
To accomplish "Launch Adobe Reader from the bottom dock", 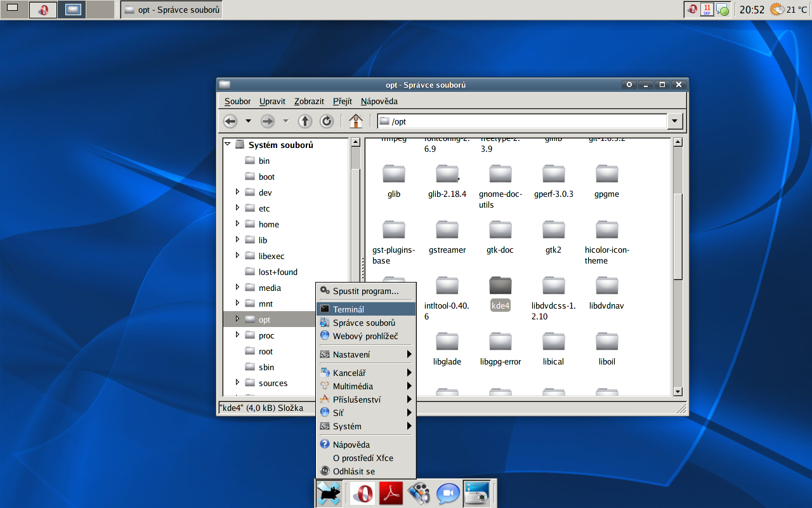I will coord(391,493).
